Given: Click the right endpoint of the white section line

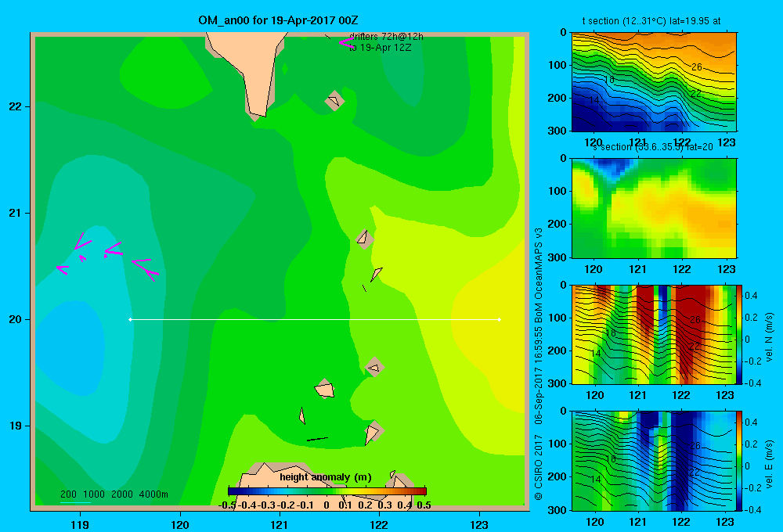Looking at the screenshot, I should (500, 319).
